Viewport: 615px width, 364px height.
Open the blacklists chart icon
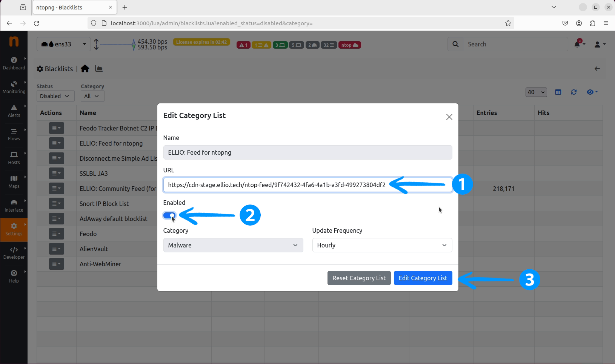(x=99, y=69)
